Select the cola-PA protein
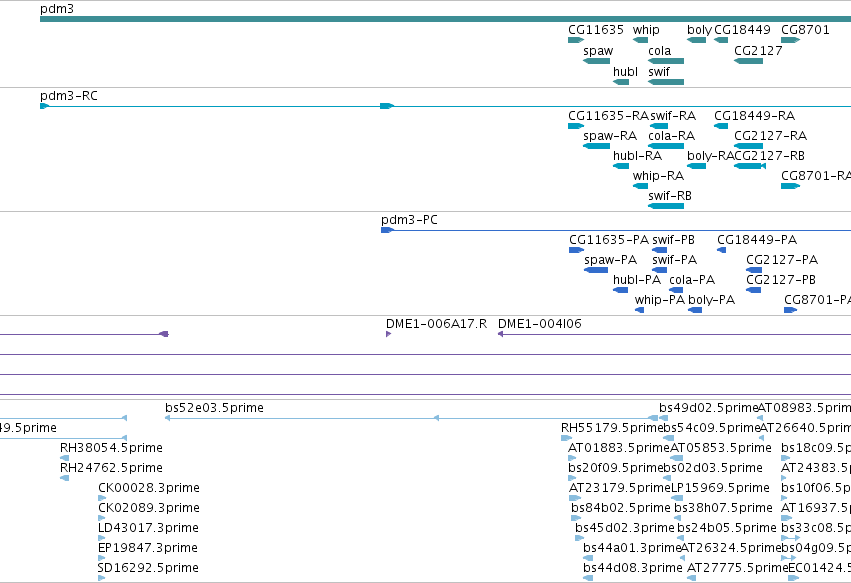The image size is (851, 583). click(x=676, y=290)
